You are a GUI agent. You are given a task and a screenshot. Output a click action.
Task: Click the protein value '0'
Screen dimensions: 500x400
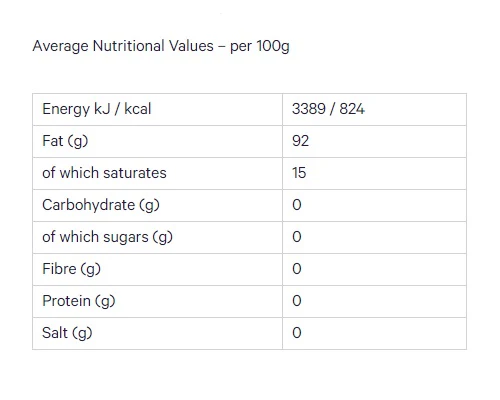pos(297,301)
